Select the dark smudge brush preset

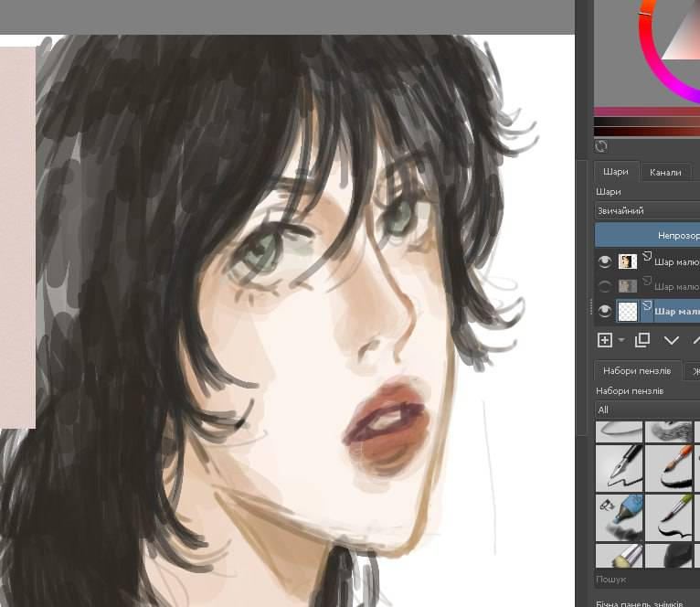pos(668,556)
